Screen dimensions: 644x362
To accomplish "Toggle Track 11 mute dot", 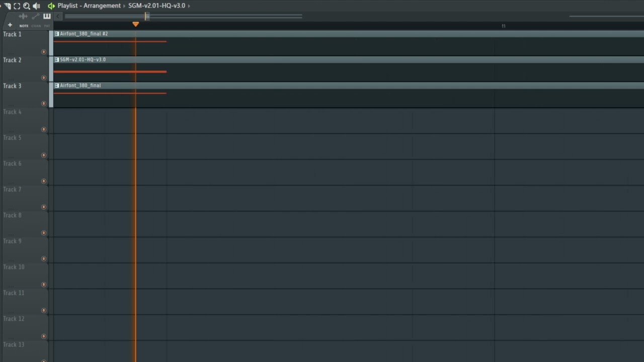I will point(44,311).
